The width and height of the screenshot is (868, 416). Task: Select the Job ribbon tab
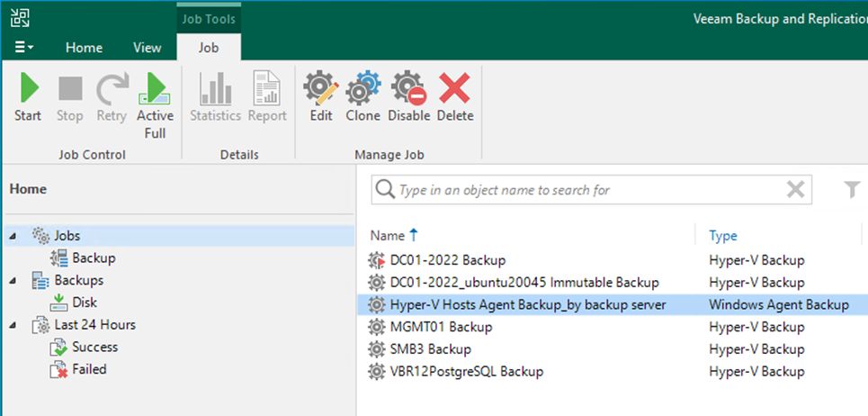coord(209,48)
